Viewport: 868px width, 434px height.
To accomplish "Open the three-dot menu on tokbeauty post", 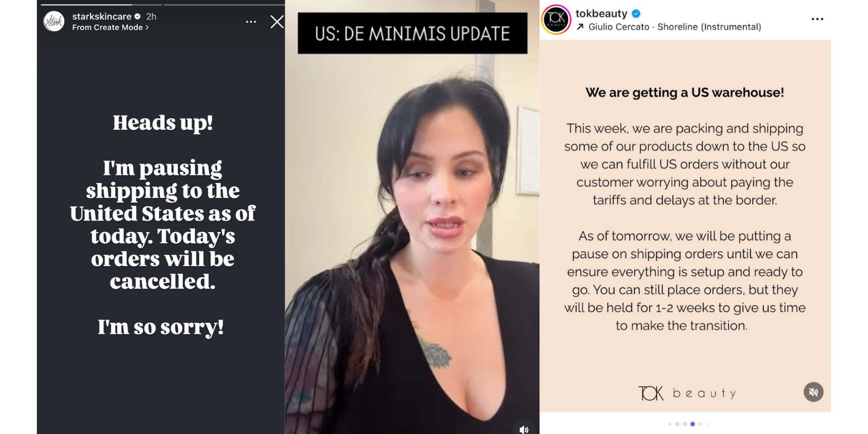I will coord(817,19).
